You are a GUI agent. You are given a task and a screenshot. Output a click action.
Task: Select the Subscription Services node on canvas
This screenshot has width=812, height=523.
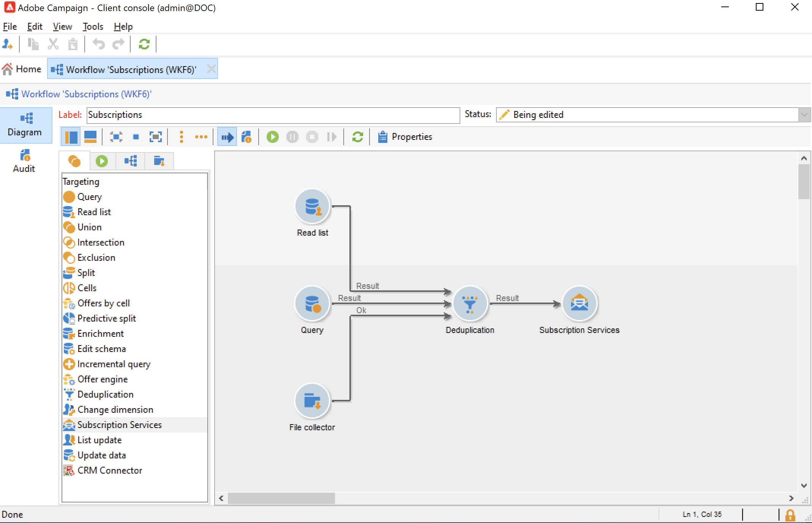[579, 304]
